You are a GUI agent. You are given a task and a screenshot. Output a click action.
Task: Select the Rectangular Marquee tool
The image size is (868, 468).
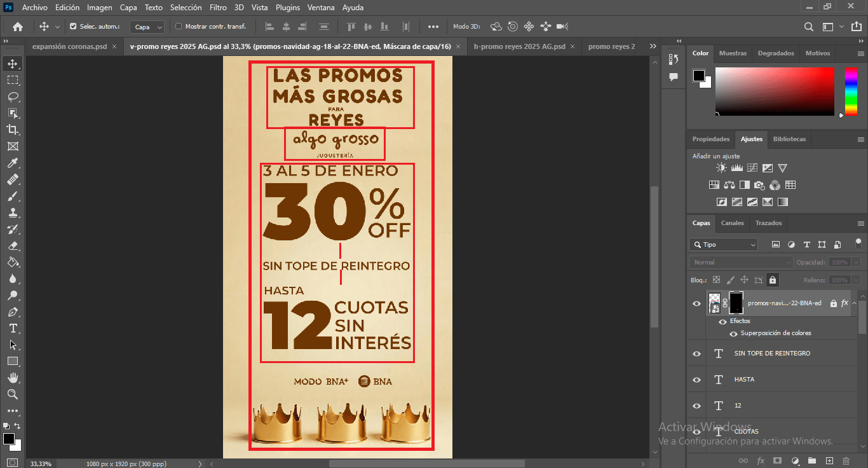(x=13, y=80)
